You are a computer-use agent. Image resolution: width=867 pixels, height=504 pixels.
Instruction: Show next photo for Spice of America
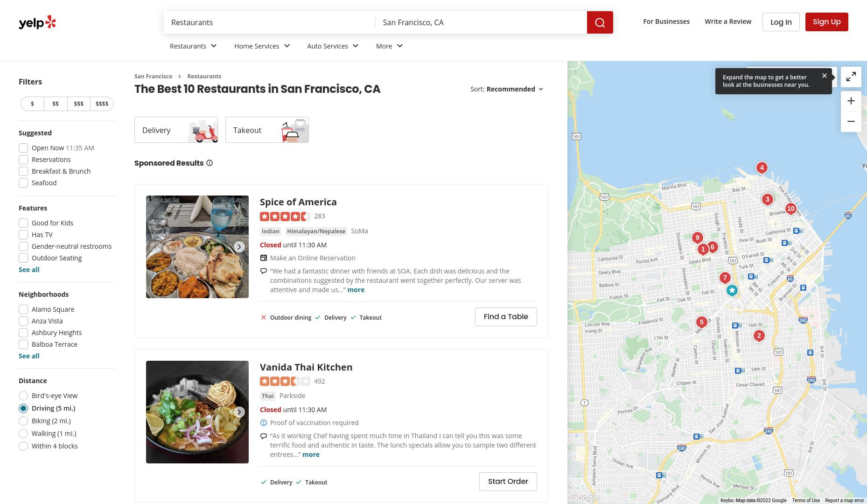point(239,247)
